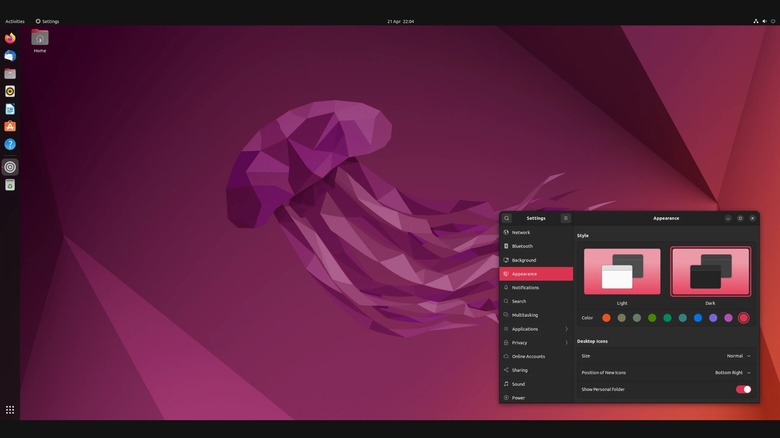The image size is (780, 438).
Task: Click the volume icon in top bar
Action: [x=765, y=21]
